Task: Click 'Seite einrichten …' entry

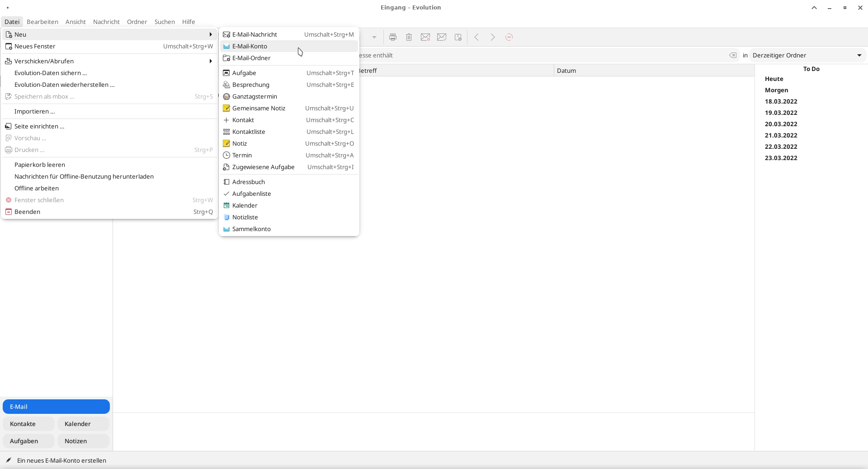Action: click(110, 126)
